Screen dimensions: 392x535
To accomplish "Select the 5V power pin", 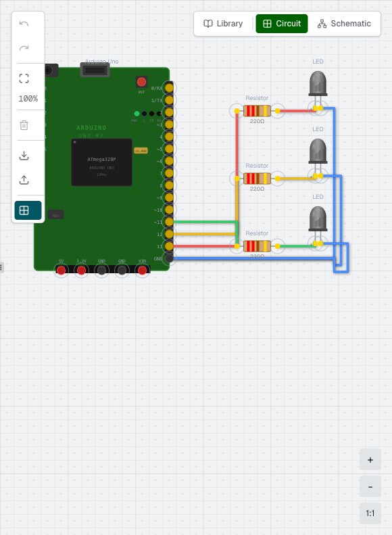I will point(61,271).
